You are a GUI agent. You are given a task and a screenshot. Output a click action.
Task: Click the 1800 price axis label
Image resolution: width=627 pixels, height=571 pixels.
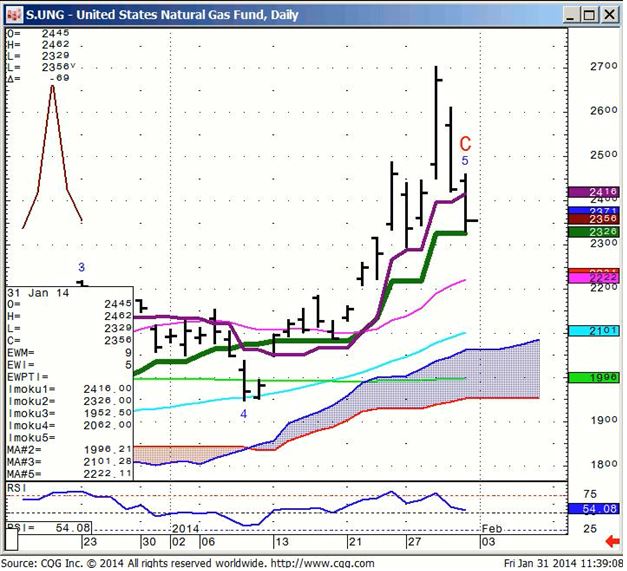[604, 464]
